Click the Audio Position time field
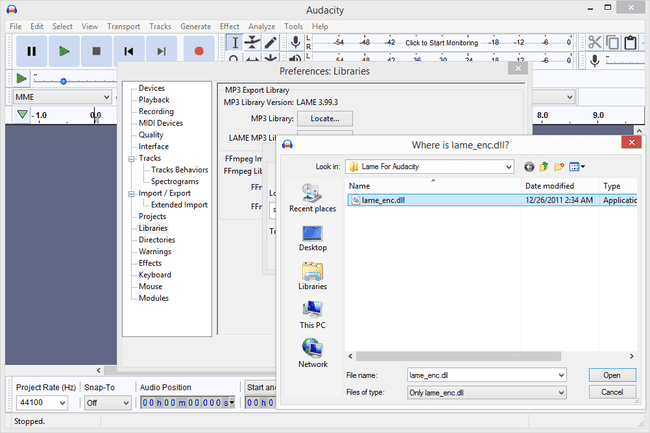Screen dimensions: 650x433 (188, 402)
